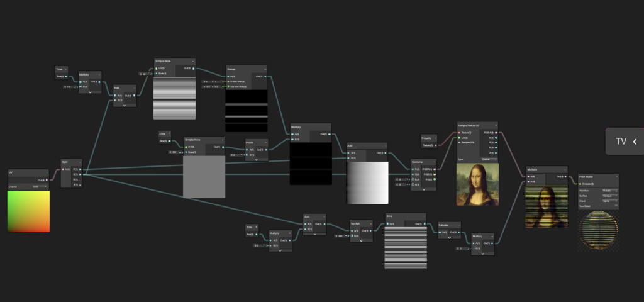Select the Split node title
This screenshot has height=302, width=644.
pyautogui.click(x=65, y=162)
